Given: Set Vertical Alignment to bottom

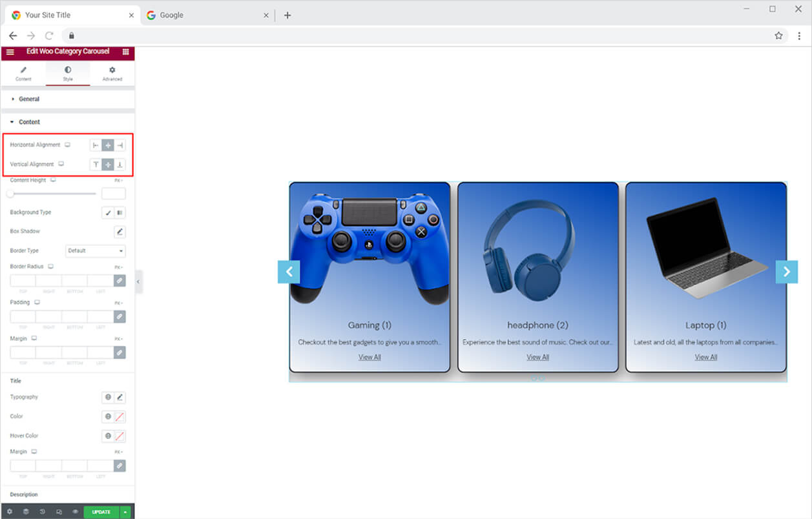Looking at the screenshot, I should coord(120,165).
